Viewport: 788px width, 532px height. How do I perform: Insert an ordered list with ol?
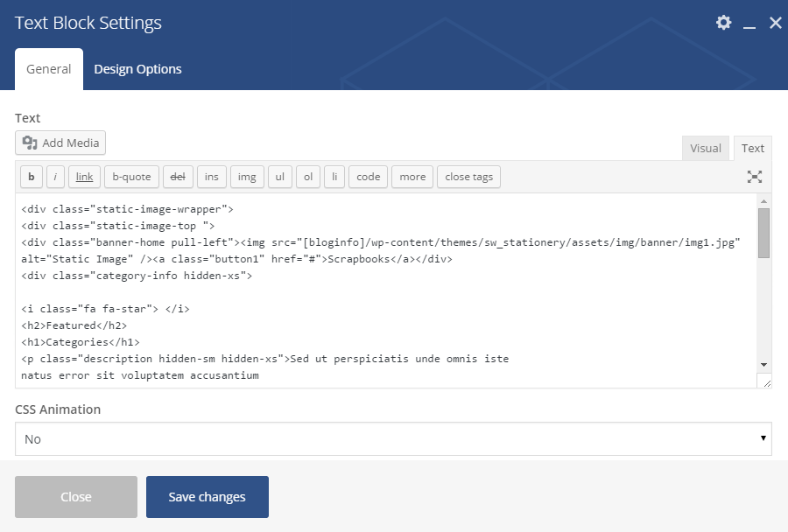point(308,177)
